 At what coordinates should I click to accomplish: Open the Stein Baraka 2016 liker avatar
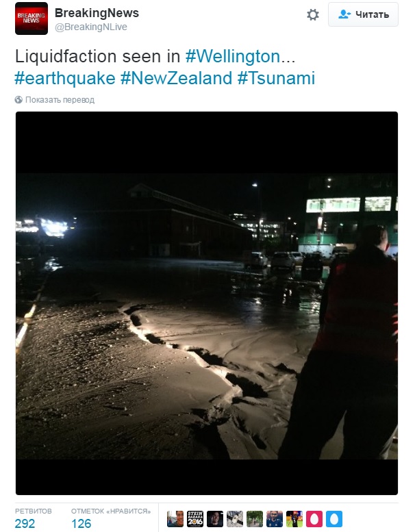[x=195, y=519]
